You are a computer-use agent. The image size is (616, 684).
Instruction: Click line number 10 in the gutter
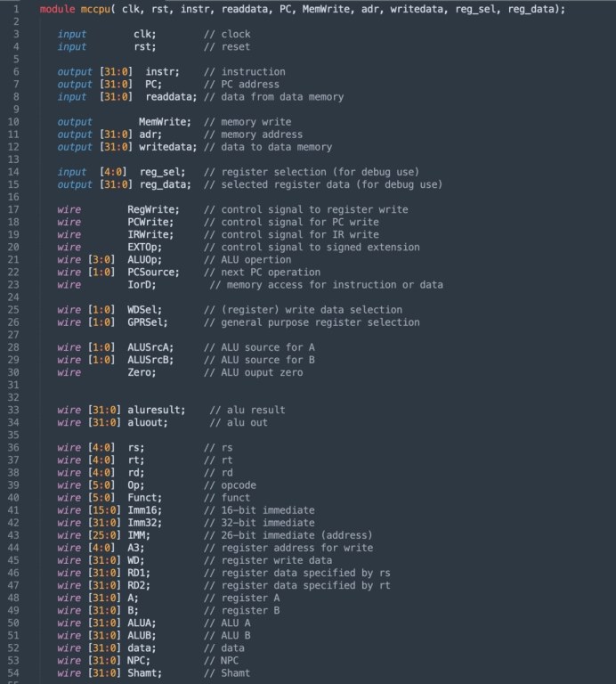pos(13,122)
